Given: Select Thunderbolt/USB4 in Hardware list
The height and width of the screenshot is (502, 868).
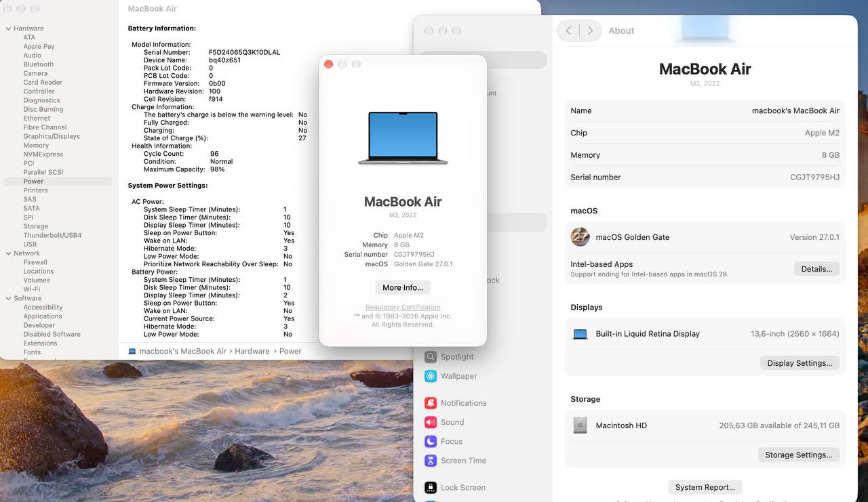Looking at the screenshot, I should (52, 235).
